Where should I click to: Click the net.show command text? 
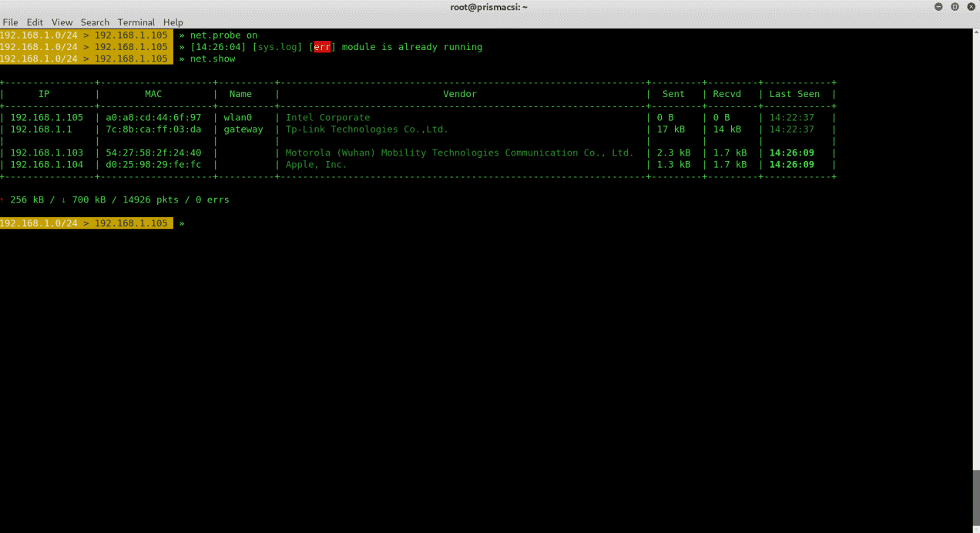213,58
